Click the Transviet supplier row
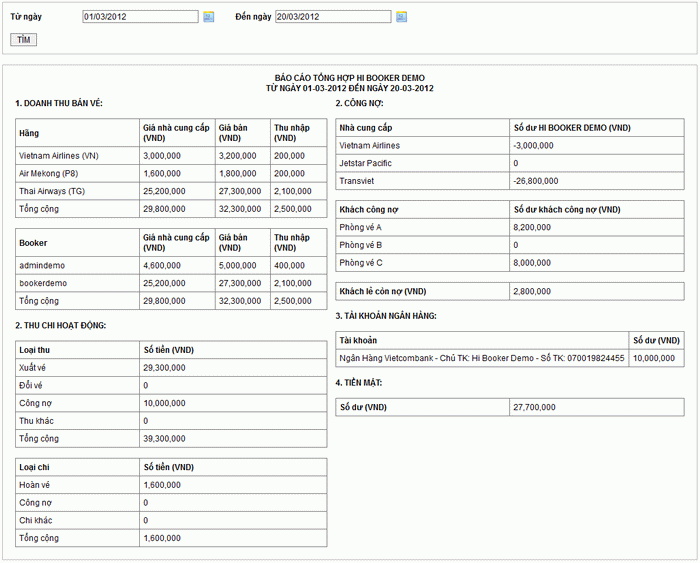This screenshot has height=563, width=700. (510, 181)
